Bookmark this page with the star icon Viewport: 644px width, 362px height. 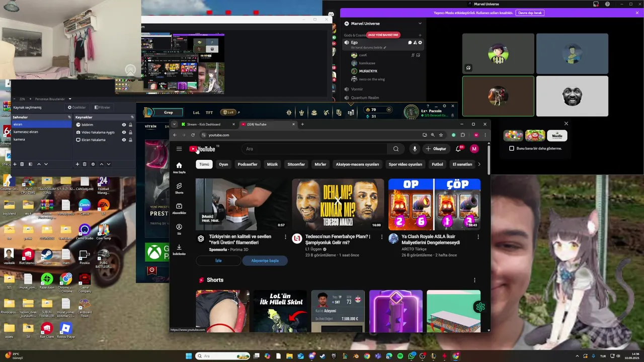click(441, 135)
